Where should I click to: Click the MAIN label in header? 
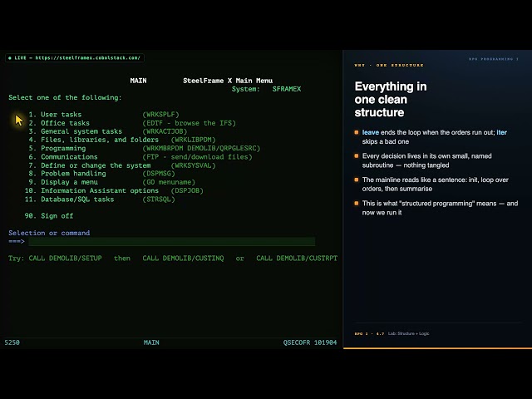click(139, 81)
